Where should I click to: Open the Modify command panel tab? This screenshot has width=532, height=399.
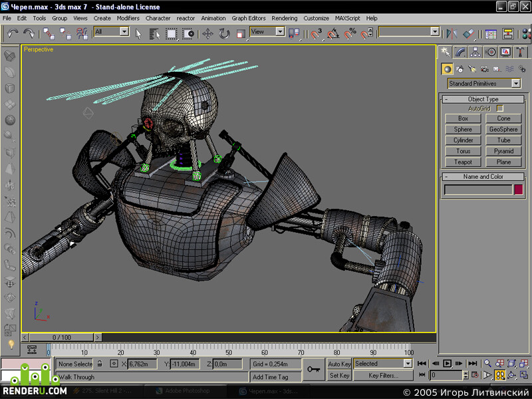tap(460, 52)
